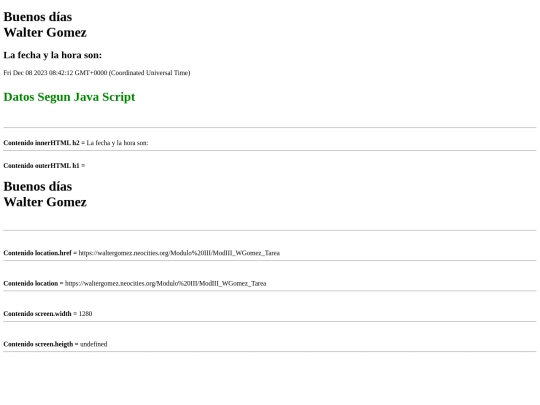Click the 'Contenido screen.width' label
Screen dimensions: 540x405
point(37,314)
